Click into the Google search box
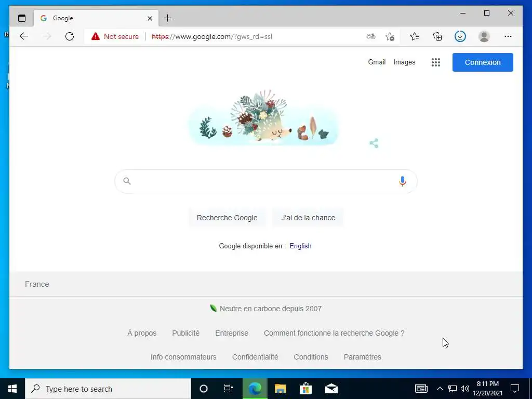This screenshot has height=399, width=532. 265,181
